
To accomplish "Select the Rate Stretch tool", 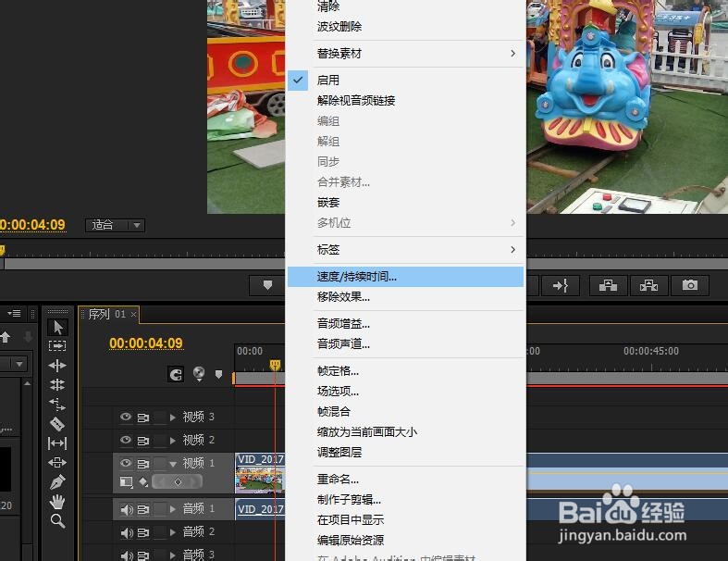I will pos(57,405).
